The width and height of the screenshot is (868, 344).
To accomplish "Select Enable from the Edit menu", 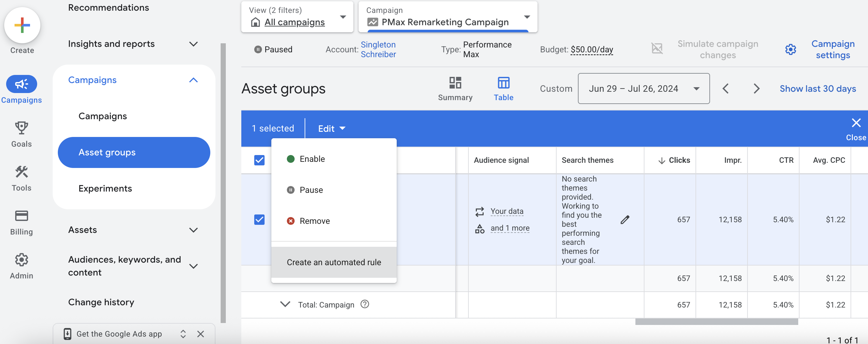I will click(x=334, y=159).
